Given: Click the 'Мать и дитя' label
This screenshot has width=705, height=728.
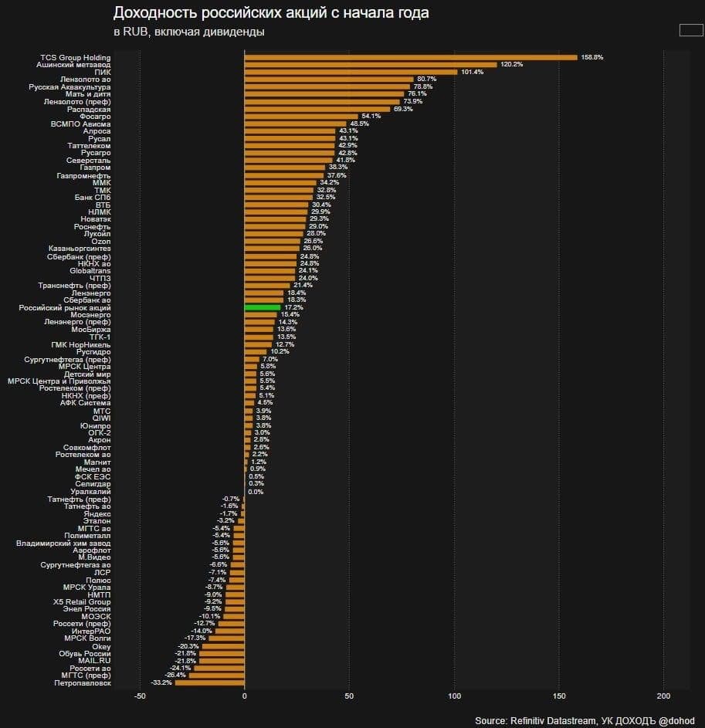Looking at the screenshot, I should (x=88, y=94).
